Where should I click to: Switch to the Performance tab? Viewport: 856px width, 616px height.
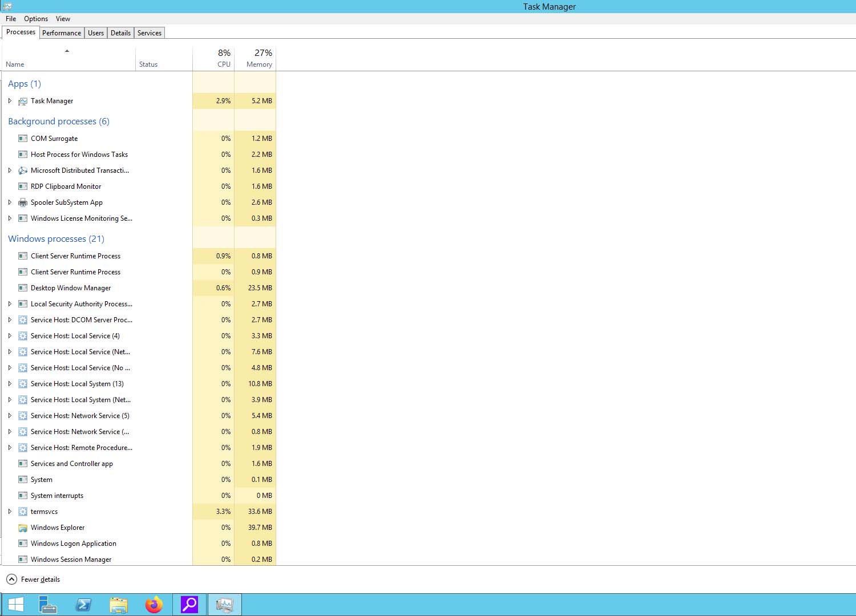[62, 33]
